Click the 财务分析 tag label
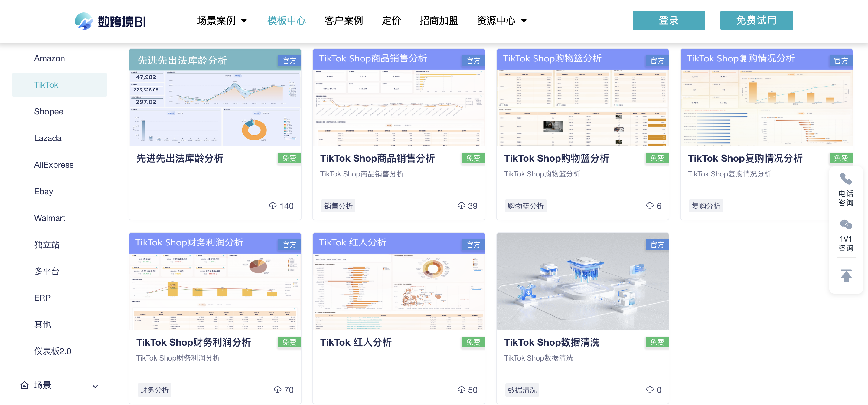This screenshot has height=405, width=868. click(154, 390)
